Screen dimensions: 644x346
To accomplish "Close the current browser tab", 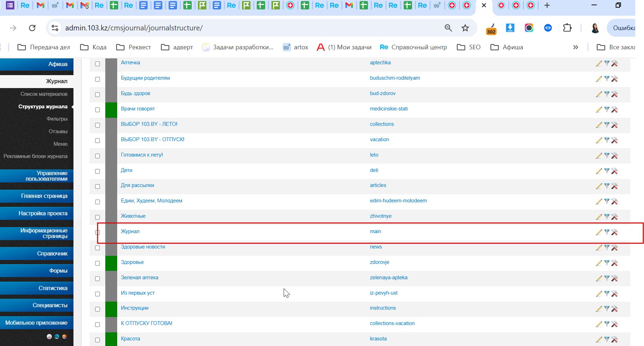I will pyautogui.click(x=484, y=5).
